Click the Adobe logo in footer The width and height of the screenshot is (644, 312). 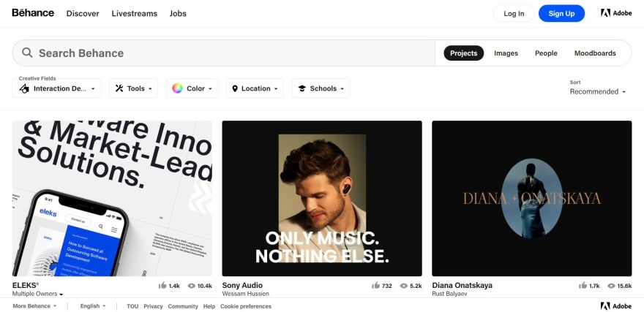(x=616, y=306)
